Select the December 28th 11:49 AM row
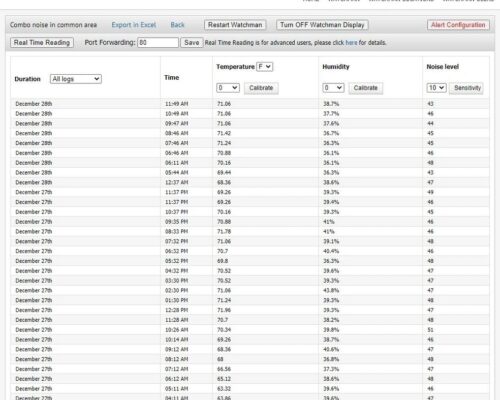The height and width of the screenshot is (400, 500). pyautogui.click(x=250, y=104)
